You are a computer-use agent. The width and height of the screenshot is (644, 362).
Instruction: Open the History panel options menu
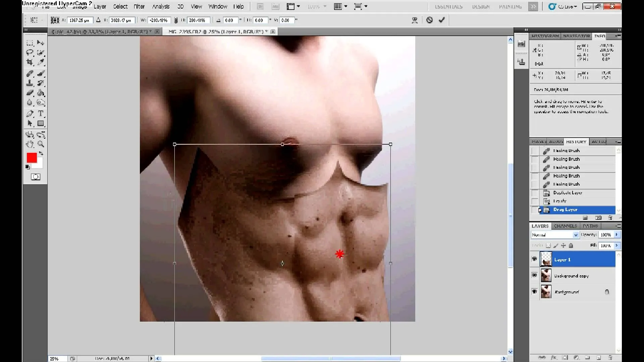618,142
